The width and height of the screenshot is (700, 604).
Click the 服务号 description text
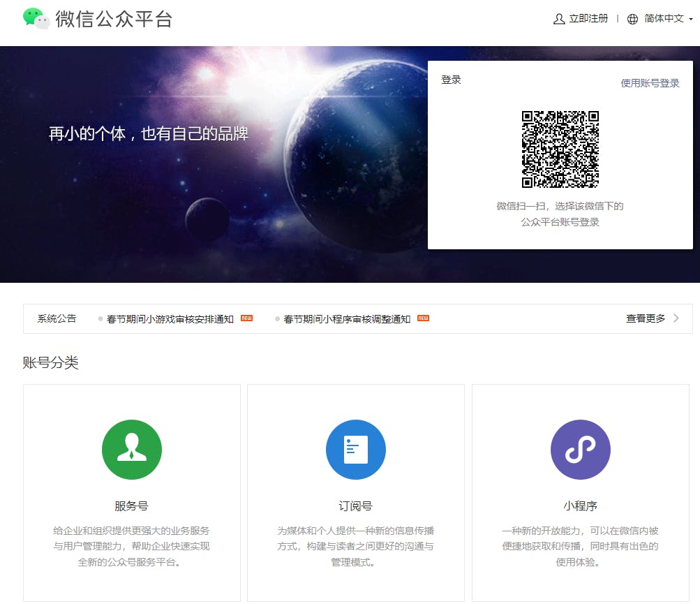[x=131, y=546]
